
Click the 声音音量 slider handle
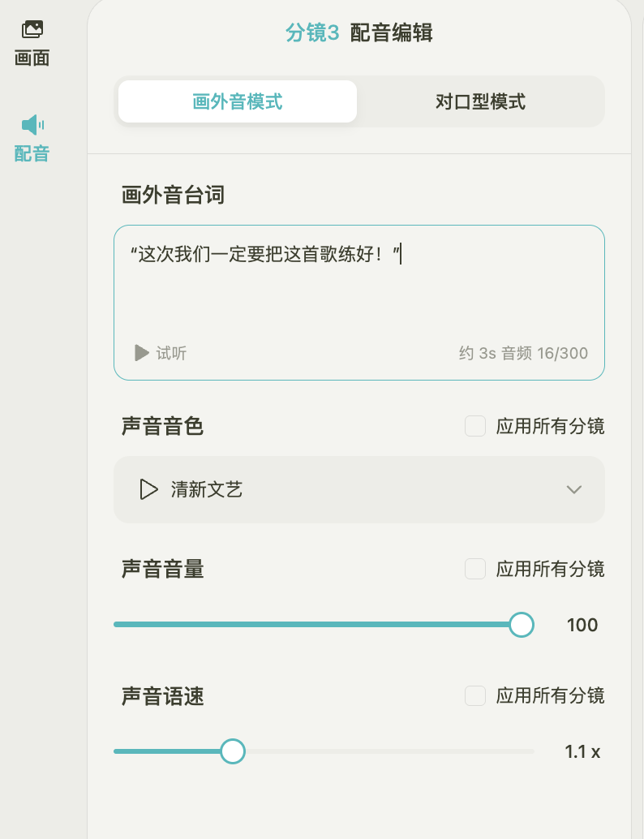tap(521, 624)
